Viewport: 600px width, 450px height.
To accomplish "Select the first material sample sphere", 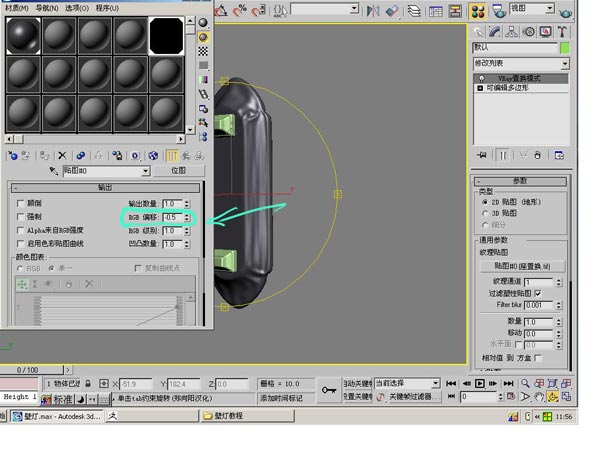I will point(23,35).
